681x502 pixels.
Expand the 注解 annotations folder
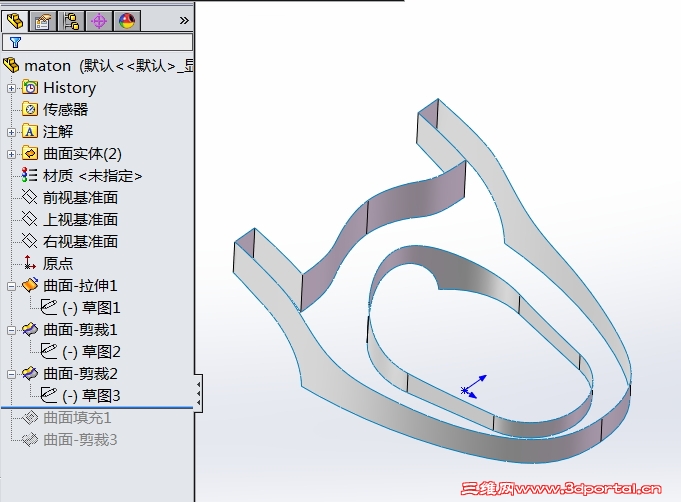11,132
